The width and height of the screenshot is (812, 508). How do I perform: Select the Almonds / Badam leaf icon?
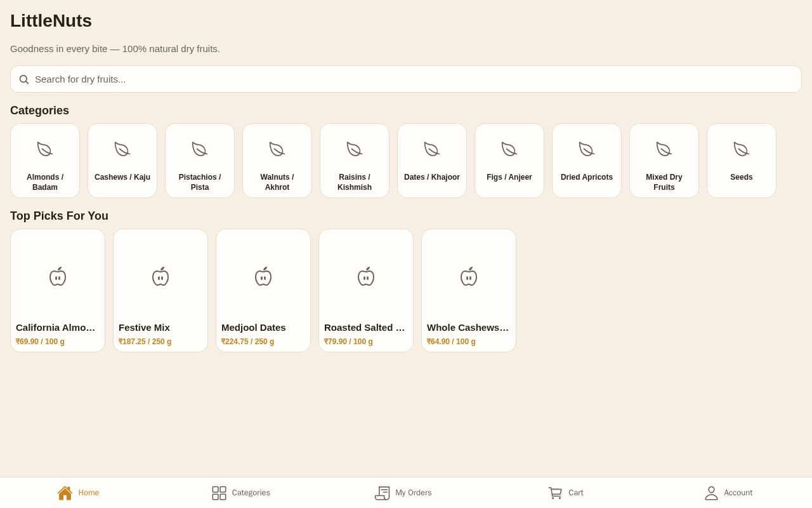coord(45,149)
